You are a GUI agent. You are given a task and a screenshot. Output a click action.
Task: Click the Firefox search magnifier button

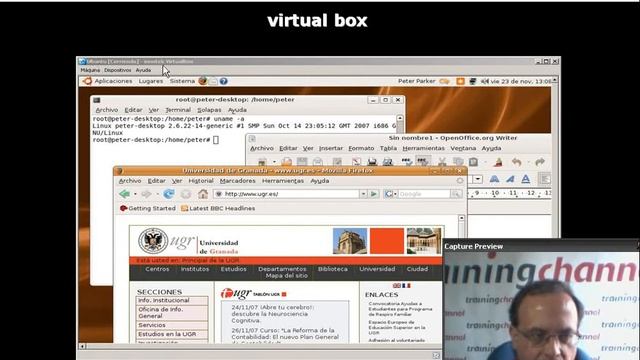456,194
